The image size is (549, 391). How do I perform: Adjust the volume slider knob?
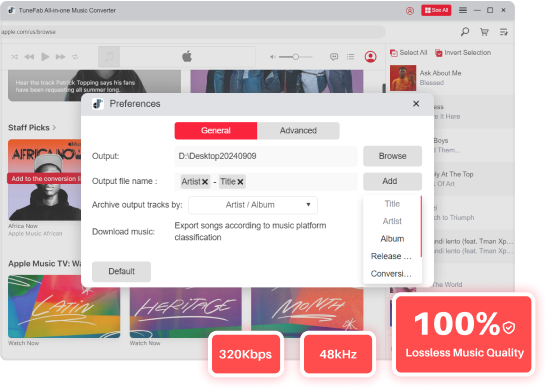pyautogui.click(x=296, y=57)
